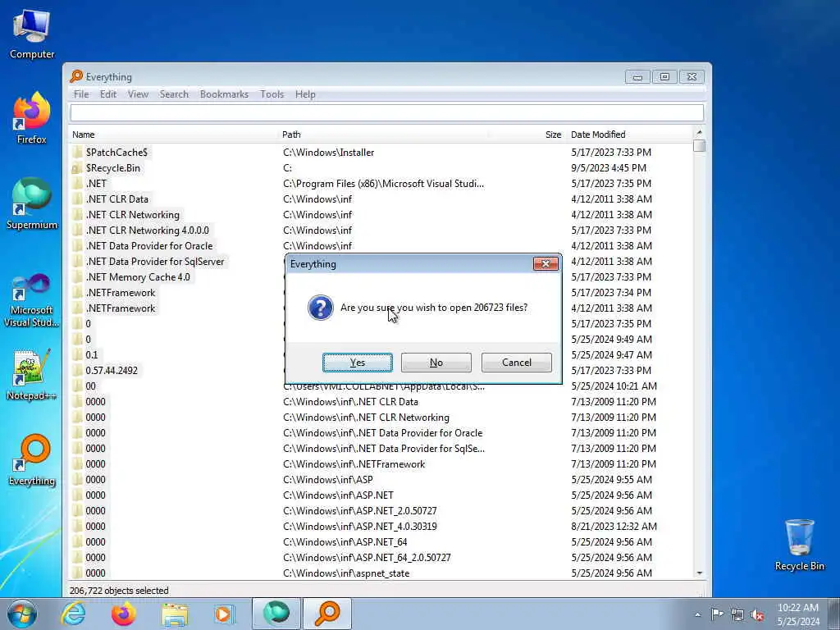
Task: Select the Firefox desktop shortcut
Action: click(32, 119)
